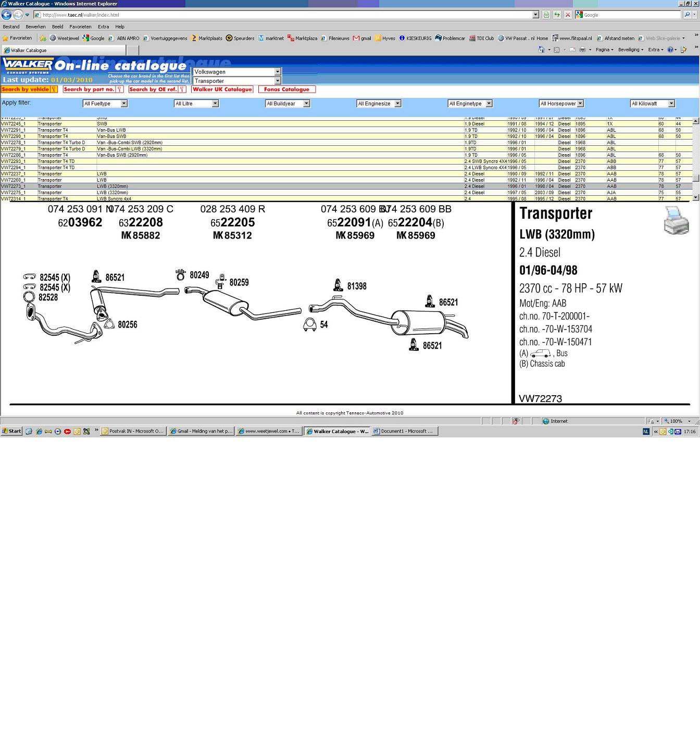Open the Help menu
This screenshot has width=700, height=756.
[120, 27]
